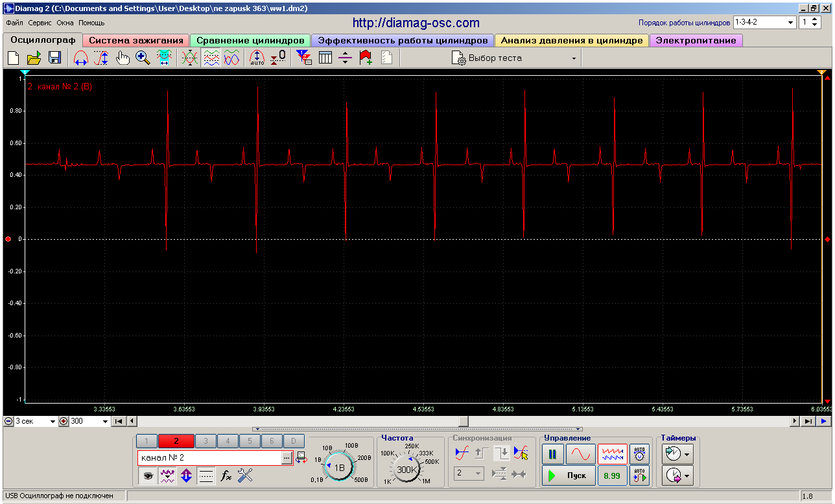
Task: Open the fx math function icon
Action: click(x=226, y=476)
